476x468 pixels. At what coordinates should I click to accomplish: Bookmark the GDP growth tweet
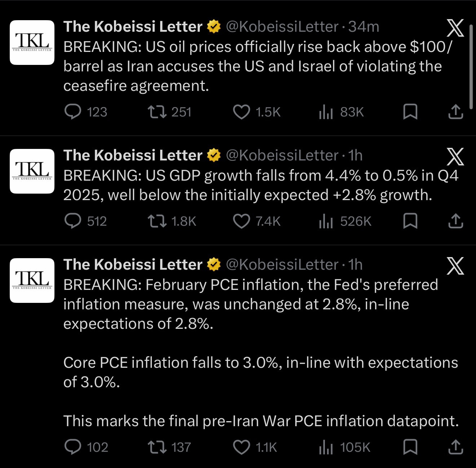[411, 221]
